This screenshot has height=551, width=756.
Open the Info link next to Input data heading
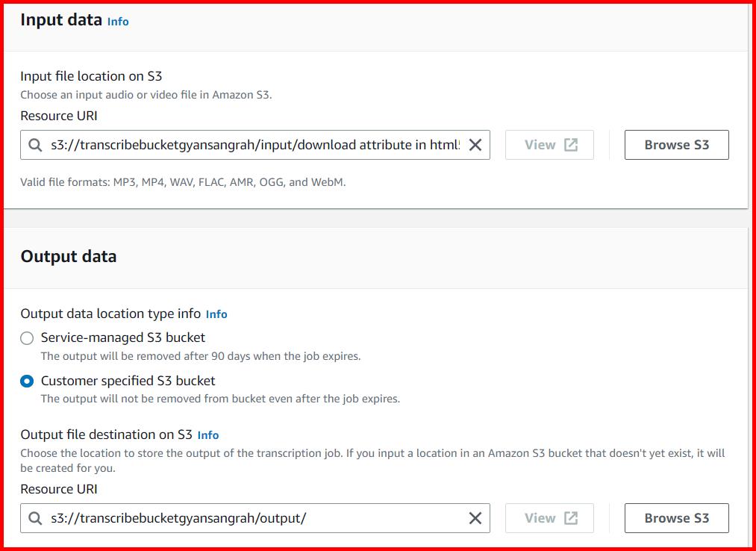pos(117,22)
